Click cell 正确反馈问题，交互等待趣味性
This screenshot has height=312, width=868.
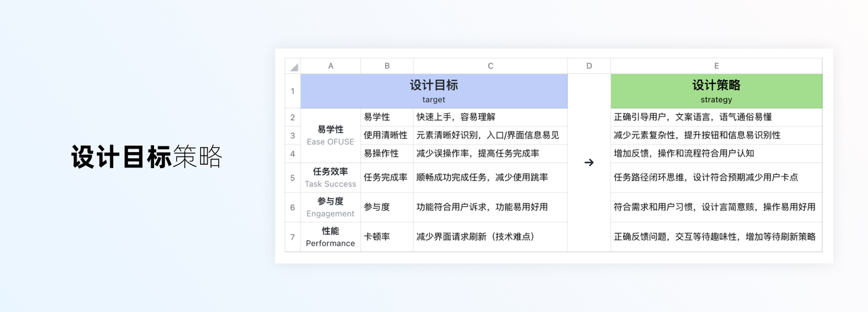pos(716,237)
